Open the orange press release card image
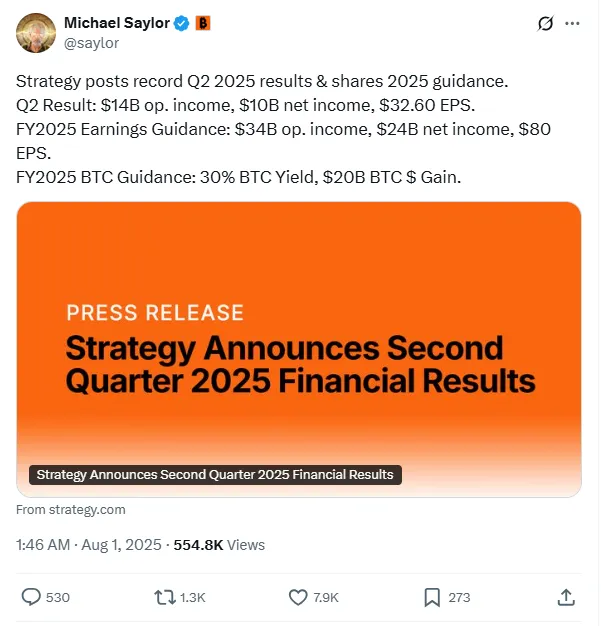The height and width of the screenshot is (626, 601). click(x=299, y=330)
